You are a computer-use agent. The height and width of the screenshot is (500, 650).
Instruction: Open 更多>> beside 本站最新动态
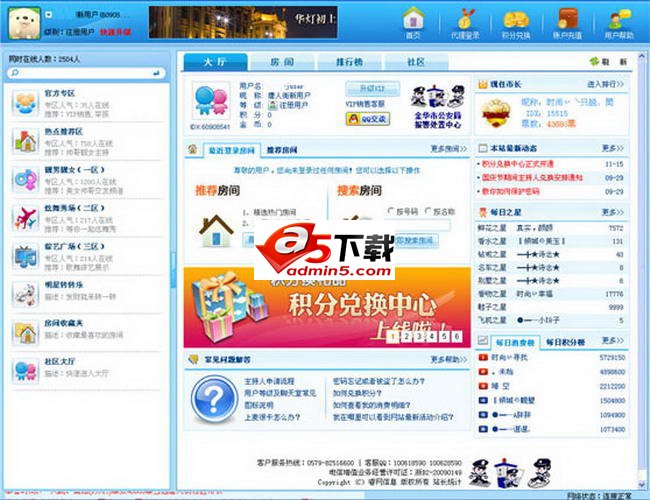tap(613, 148)
